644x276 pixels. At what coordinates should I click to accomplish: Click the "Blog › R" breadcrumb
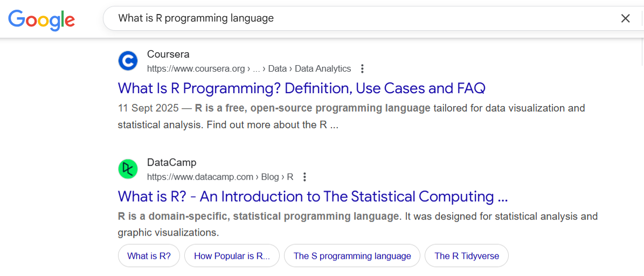coord(278,177)
